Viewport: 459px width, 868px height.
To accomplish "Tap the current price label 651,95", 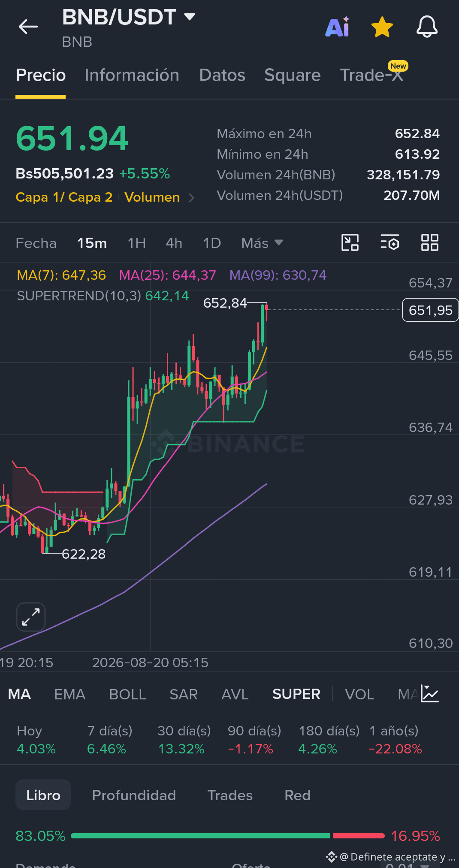I will click(x=430, y=310).
